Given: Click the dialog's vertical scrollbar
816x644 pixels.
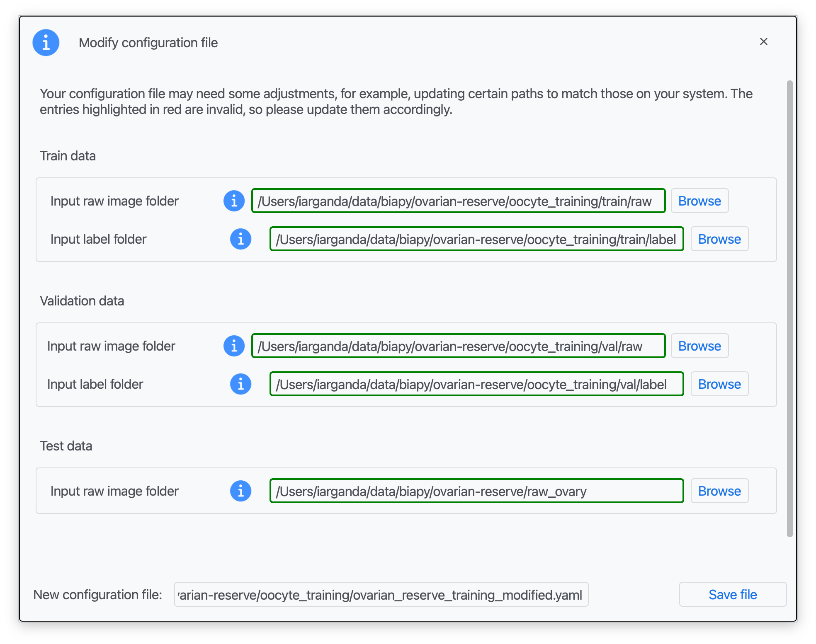Looking at the screenshot, I should [789, 309].
